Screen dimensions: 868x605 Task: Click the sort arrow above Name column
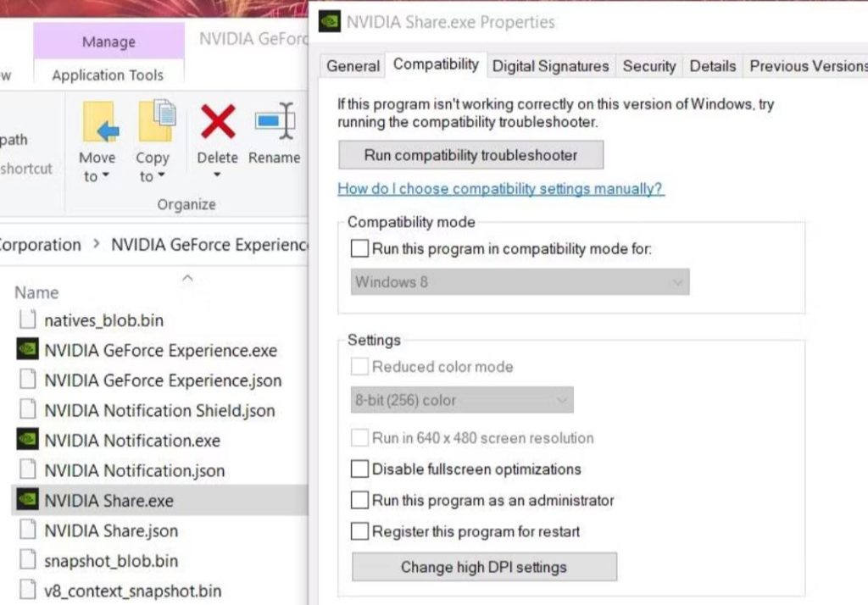coord(187,278)
